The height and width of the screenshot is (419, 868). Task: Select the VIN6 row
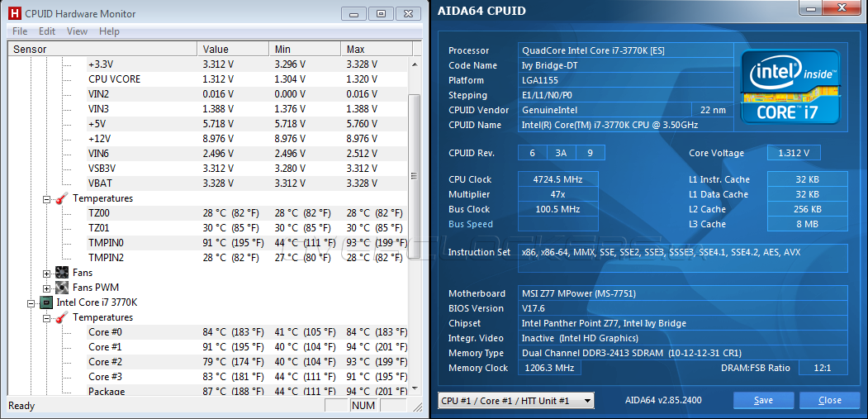(247, 154)
